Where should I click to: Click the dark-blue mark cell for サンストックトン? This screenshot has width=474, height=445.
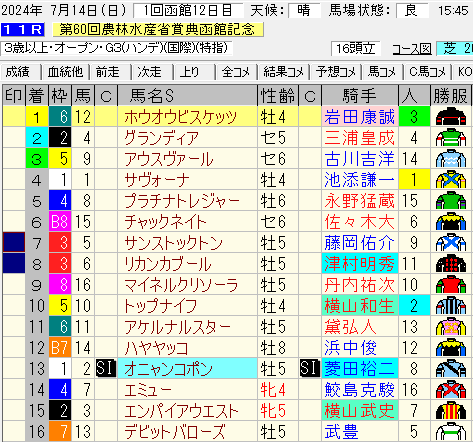[14, 242]
